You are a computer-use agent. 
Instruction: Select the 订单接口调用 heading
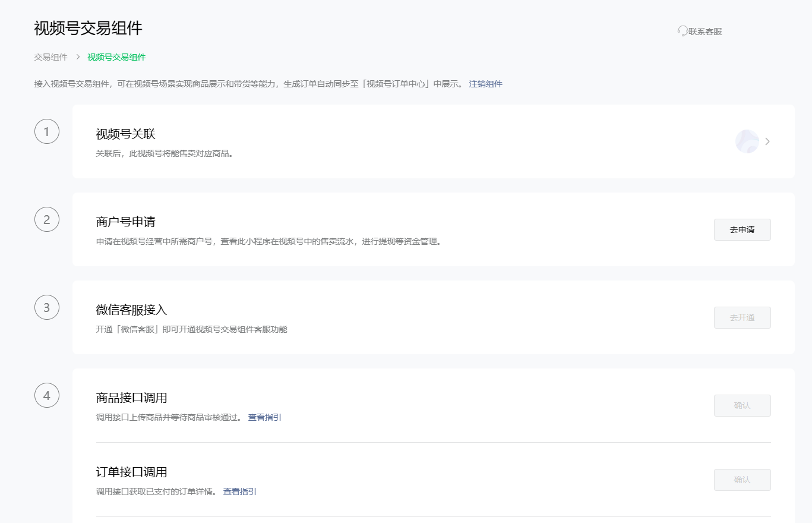tap(131, 472)
